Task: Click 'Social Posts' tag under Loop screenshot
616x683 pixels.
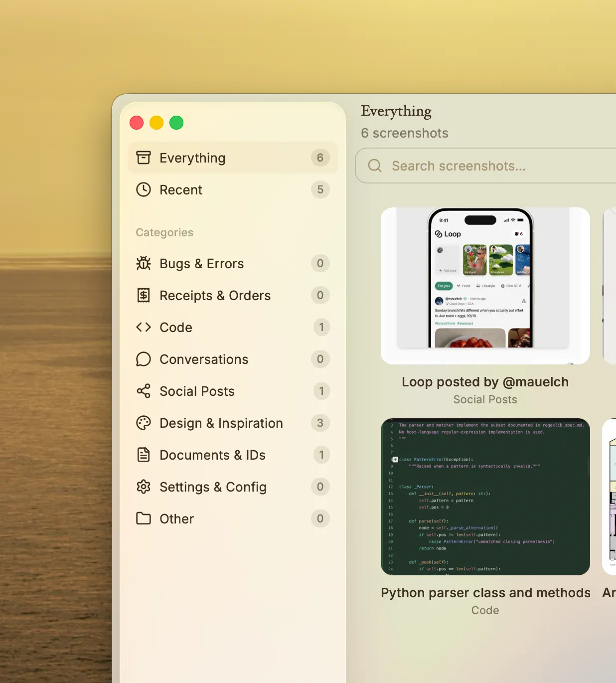Action: click(x=485, y=399)
